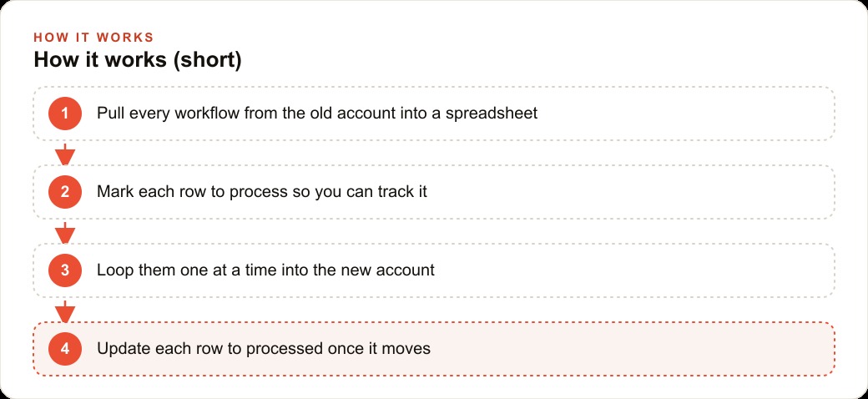Click the step 4 number badge
Viewport: 868px width, 399px height.
[x=65, y=349]
